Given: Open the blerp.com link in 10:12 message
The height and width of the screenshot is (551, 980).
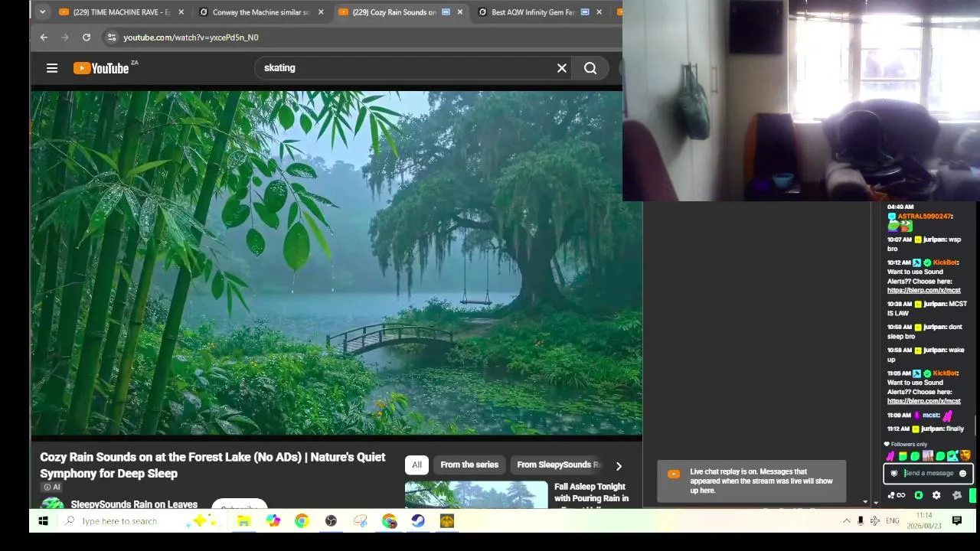Looking at the screenshot, I should pyautogui.click(x=923, y=291).
